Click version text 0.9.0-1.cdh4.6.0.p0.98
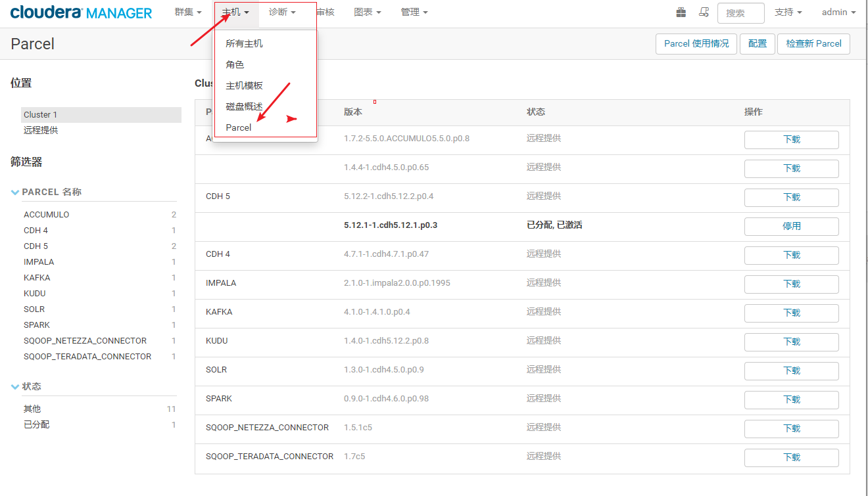 (386, 398)
